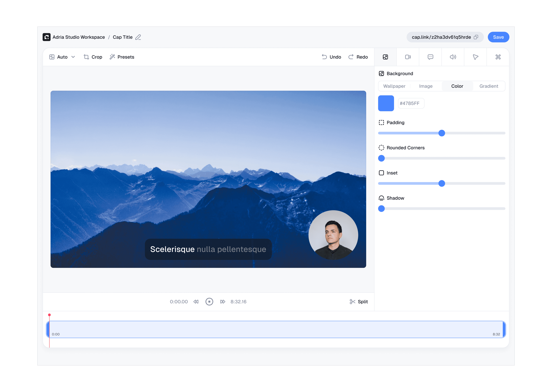Expand the Auto aspect ratio dropdown

coord(62,57)
